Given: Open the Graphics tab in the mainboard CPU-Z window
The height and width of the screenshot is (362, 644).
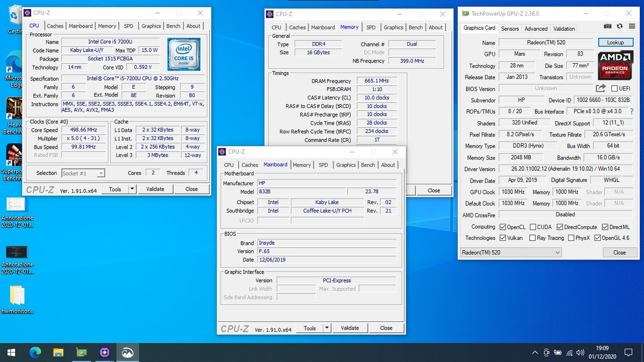Looking at the screenshot, I should pos(346,165).
